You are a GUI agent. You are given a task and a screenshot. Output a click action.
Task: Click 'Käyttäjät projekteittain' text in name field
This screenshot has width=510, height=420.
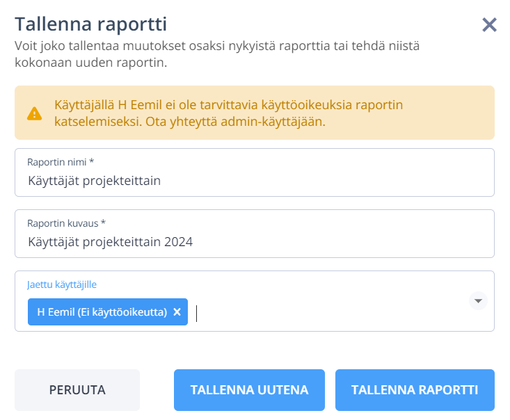[95, 181]
